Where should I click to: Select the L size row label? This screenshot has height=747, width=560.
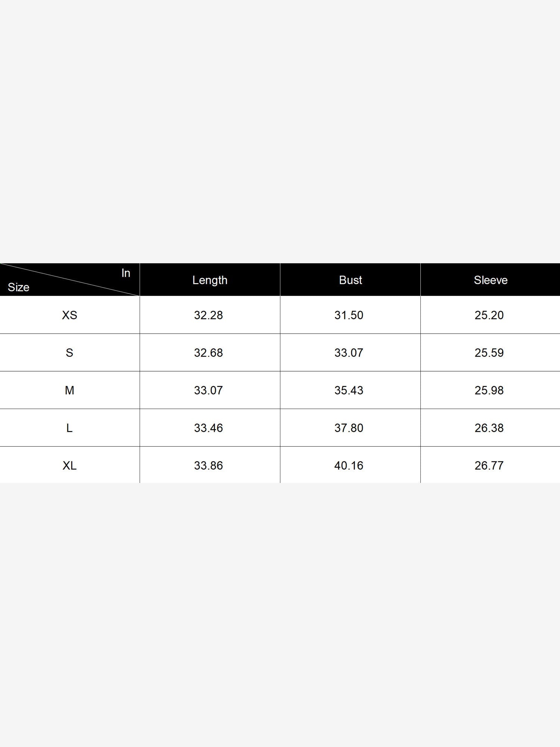[69, 428]
